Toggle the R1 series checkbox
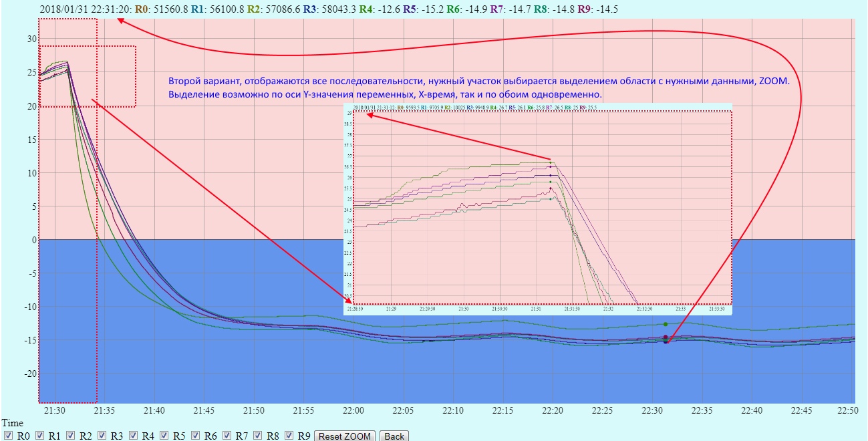 (39, 436)
